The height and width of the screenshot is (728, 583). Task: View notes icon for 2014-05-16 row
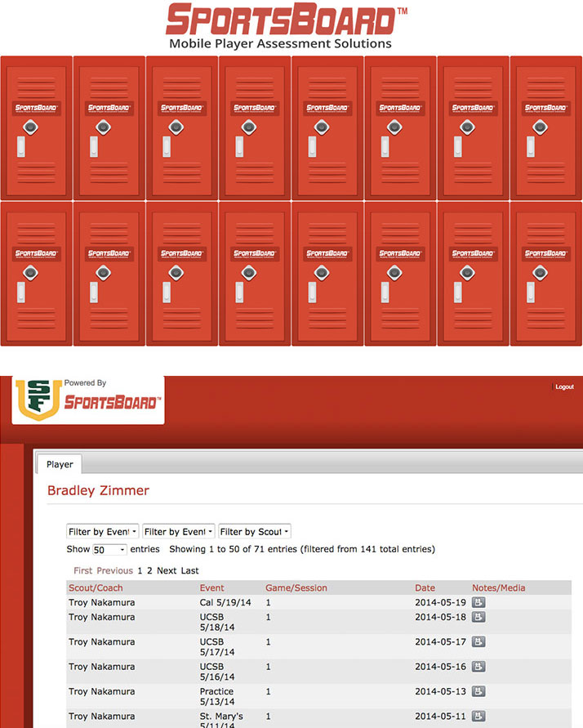478,667
